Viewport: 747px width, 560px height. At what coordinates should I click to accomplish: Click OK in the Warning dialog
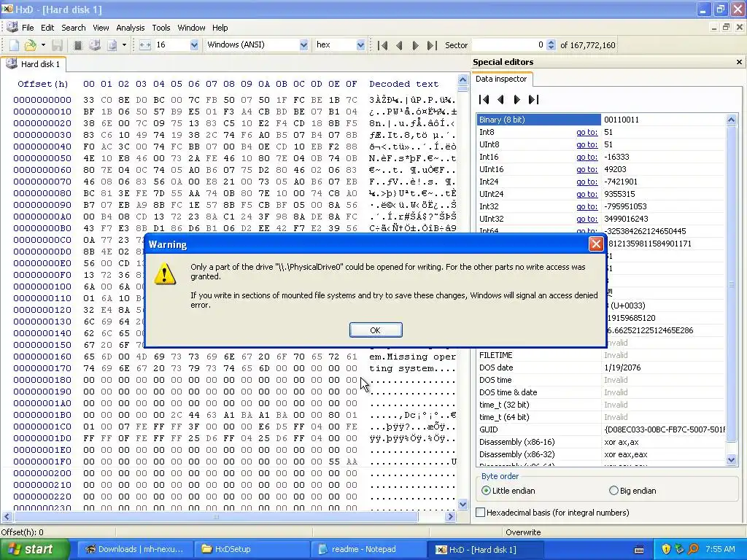coord(376,330)
